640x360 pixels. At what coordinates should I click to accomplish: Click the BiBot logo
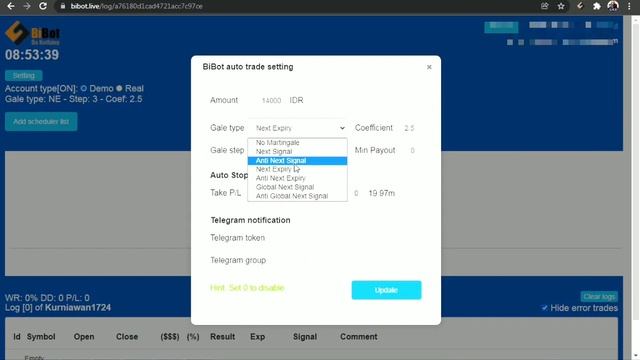point(33,33)
